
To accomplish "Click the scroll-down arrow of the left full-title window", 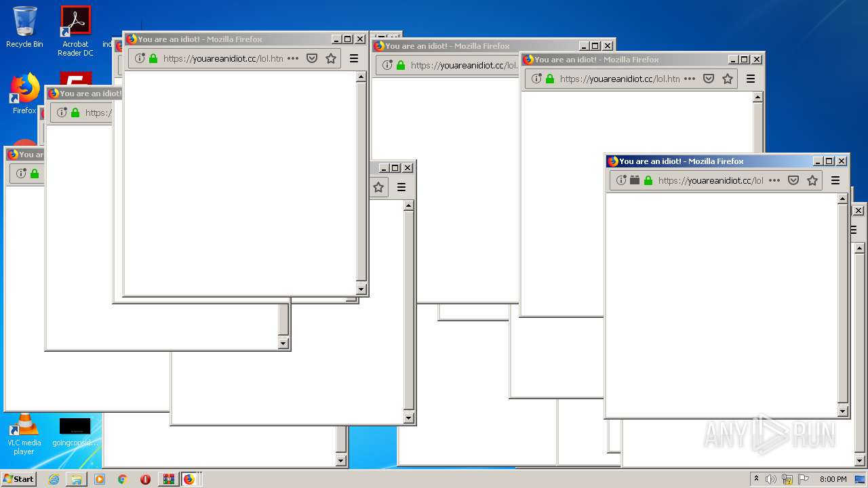I will pyautogui.click(x=361, y=289).
